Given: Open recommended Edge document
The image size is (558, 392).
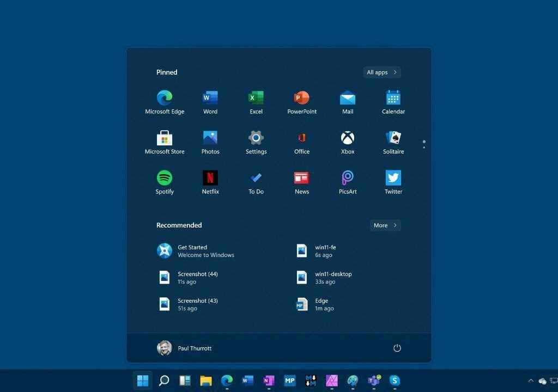Looking at the screenshot, I should click(315, 304).
